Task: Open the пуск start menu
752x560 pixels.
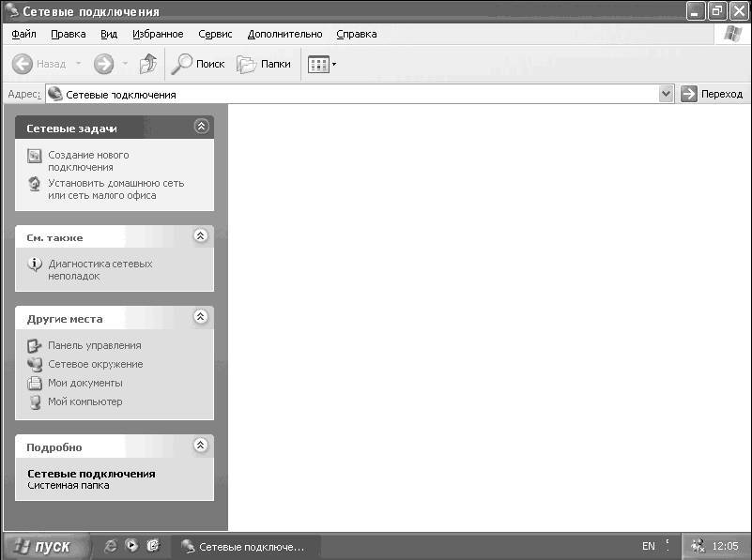Action: [47, 546]
